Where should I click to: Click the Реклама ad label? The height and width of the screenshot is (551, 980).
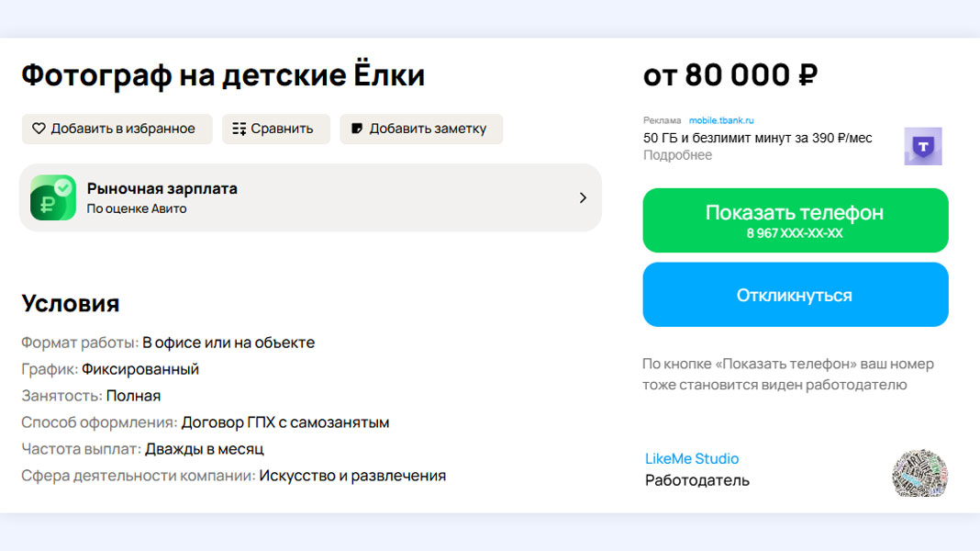pos(662,120)
